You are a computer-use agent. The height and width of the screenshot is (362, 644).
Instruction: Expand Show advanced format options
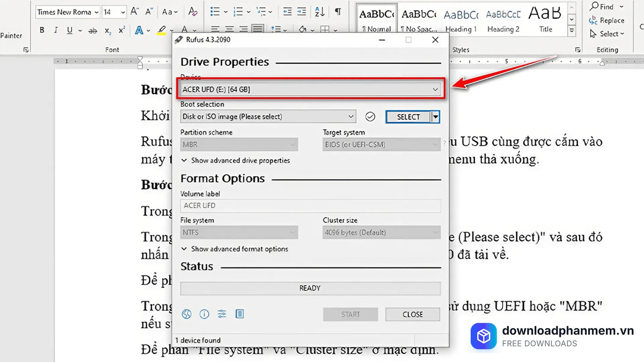pos(235,249)
